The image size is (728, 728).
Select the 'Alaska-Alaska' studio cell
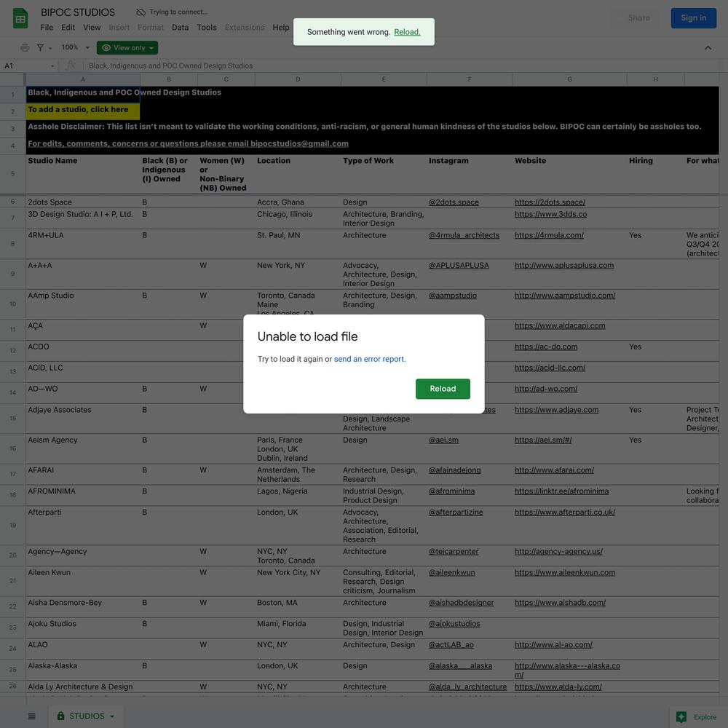click(x=83, y=670)
